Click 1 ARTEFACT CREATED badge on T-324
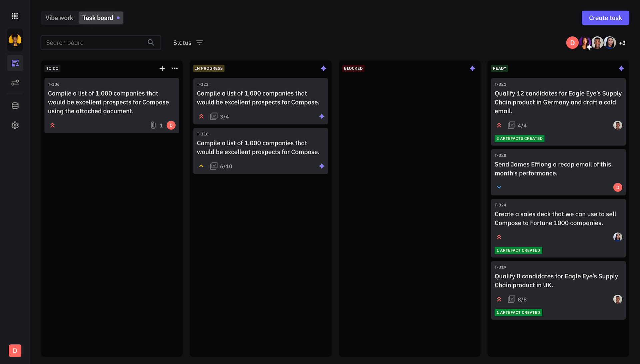The width and height of the screenshot is (640, 364). (x=518, y=250)
